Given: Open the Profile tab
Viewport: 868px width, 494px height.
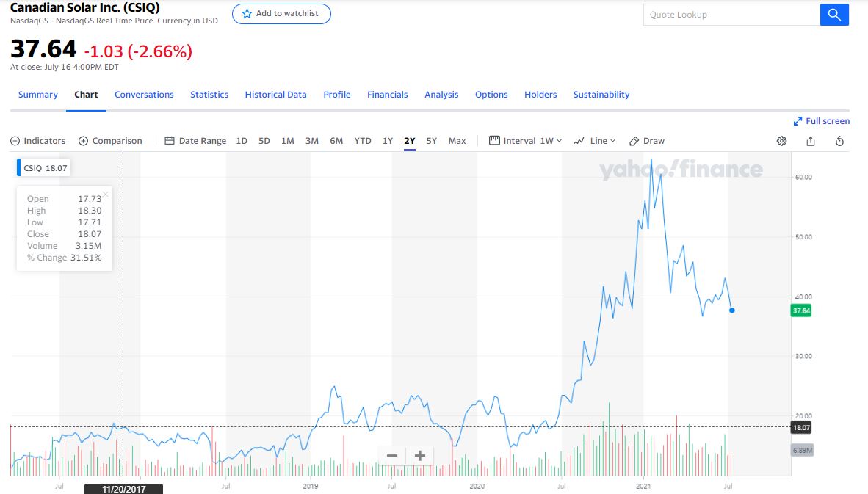Looking at the screenshot, I should 337,95.
